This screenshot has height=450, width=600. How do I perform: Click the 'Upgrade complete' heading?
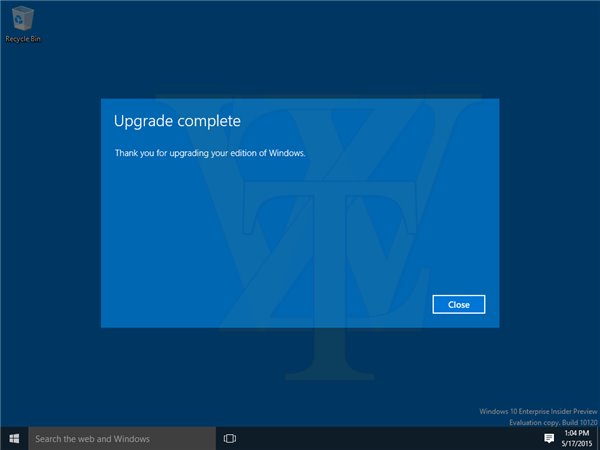[177, 122]
